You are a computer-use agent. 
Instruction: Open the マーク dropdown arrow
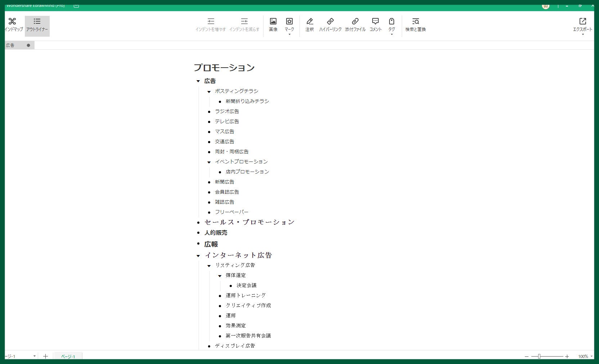289,33
